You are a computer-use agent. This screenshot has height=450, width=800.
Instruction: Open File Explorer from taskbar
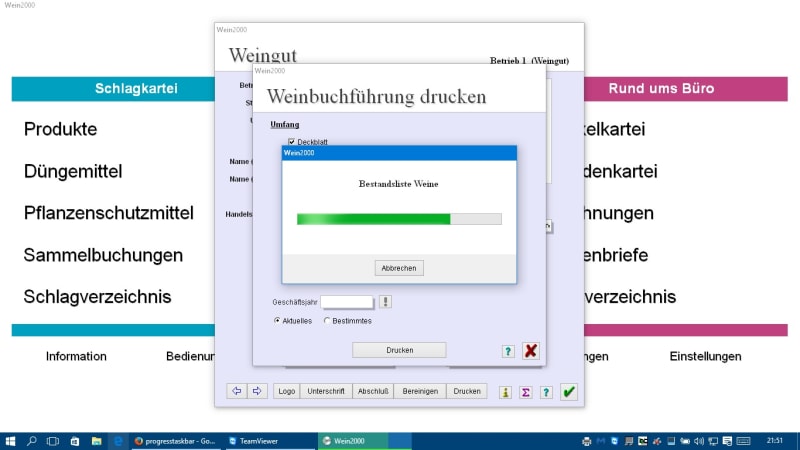click(96, 441)
